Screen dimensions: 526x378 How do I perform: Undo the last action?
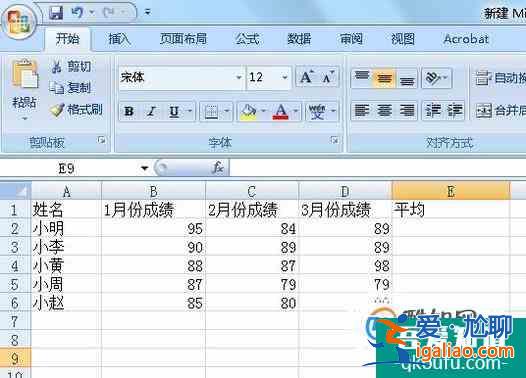tap(77, 13)
